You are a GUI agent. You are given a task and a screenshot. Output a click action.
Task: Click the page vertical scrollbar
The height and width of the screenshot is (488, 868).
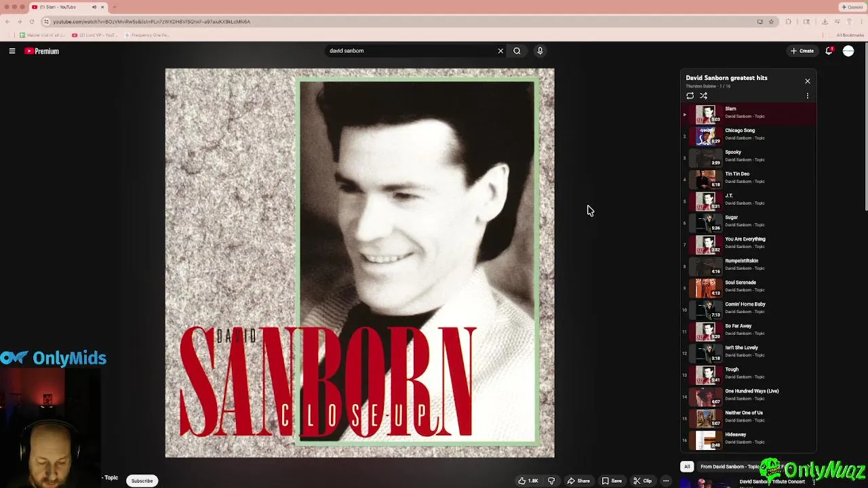point(865,127)
